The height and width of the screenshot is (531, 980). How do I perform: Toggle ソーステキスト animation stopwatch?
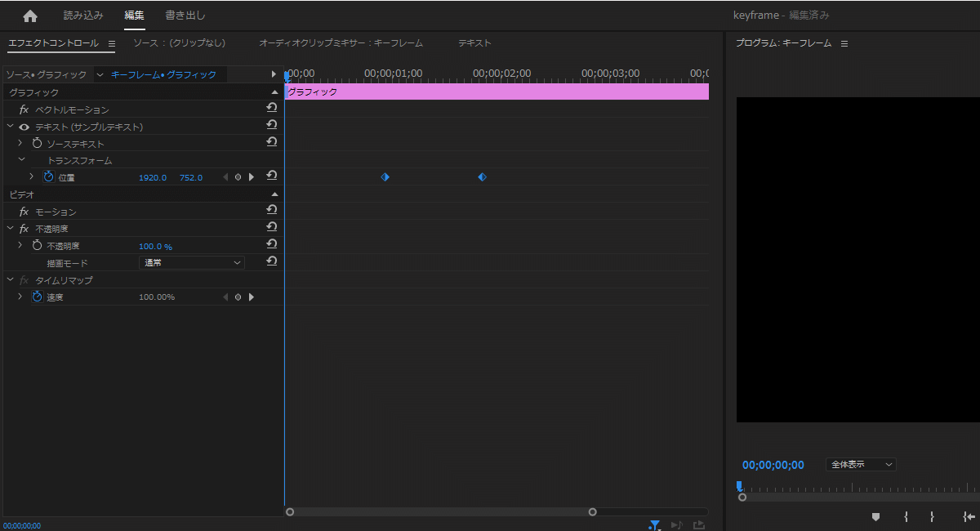pyautogui.click(x=37, y=143)
